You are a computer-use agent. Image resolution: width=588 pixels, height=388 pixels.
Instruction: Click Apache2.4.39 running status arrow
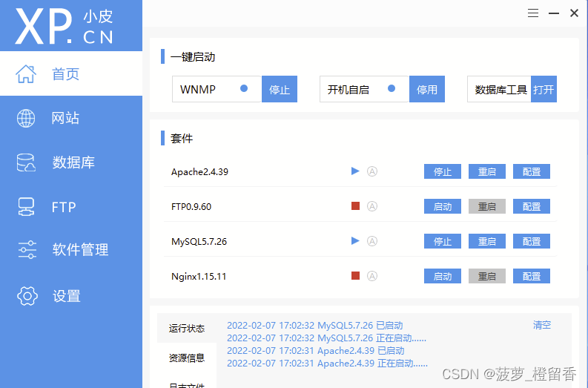point(355,171)
